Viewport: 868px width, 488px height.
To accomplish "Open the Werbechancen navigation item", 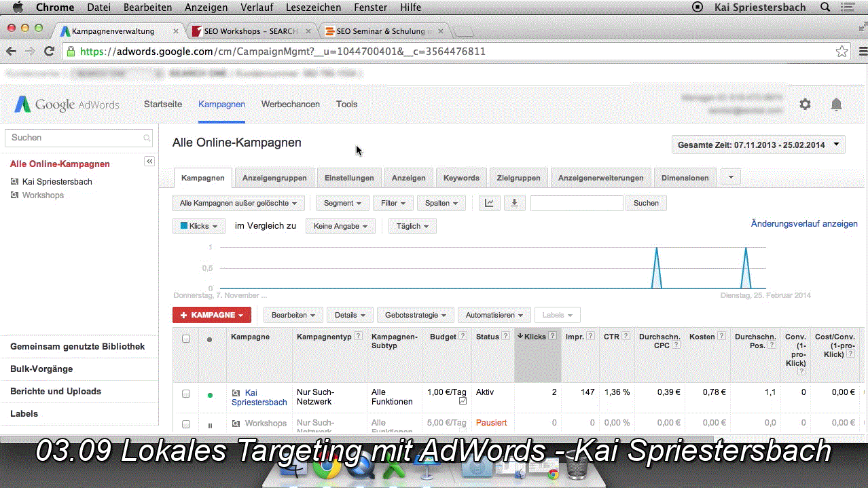I will tap(291, 104).
